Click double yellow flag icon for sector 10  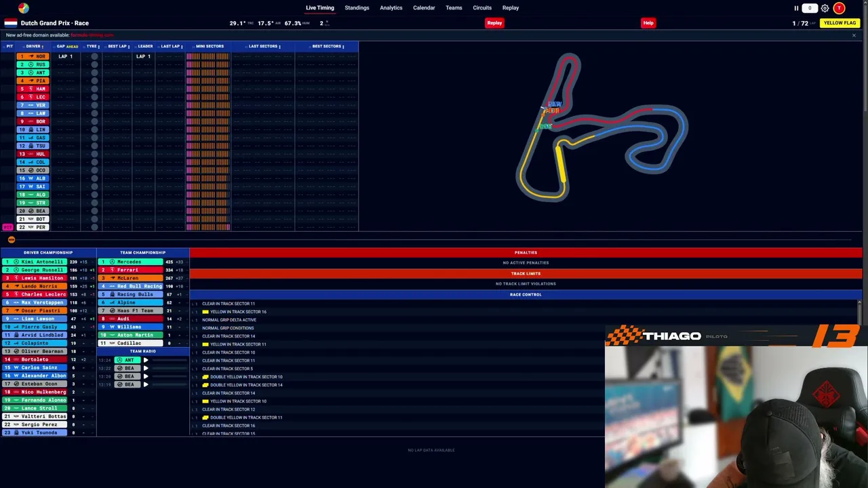pyautogui.click(x=205, y=377)
